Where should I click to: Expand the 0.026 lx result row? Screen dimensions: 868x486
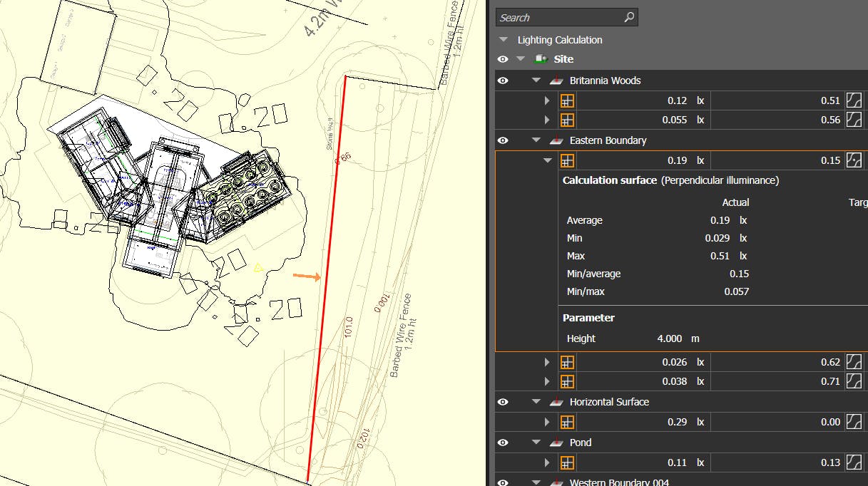(x=548, y=362)
